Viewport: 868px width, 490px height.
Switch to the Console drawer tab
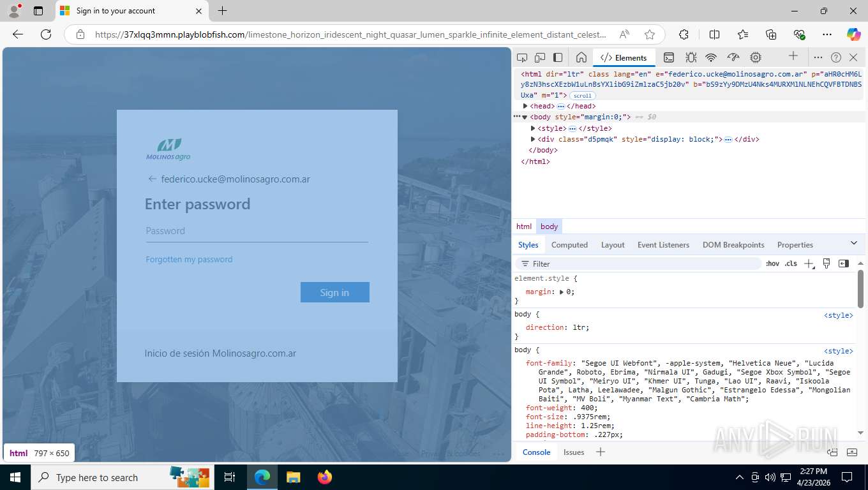click(x=536, y=452)
